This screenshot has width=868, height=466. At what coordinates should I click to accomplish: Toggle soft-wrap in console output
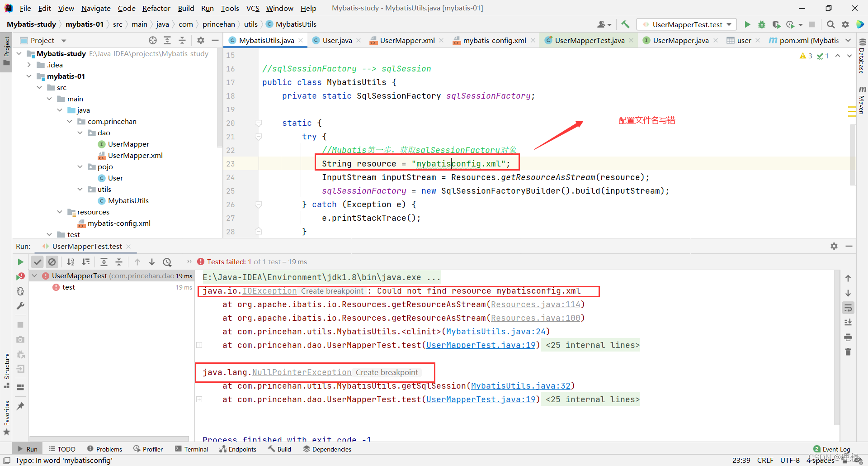click(848, 308)
